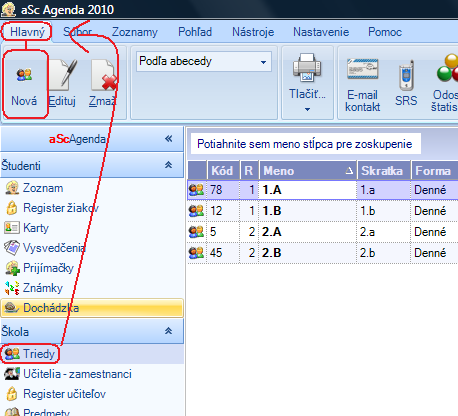Open the Podľa abecedy sort dropdown

(x=263, y=62)
